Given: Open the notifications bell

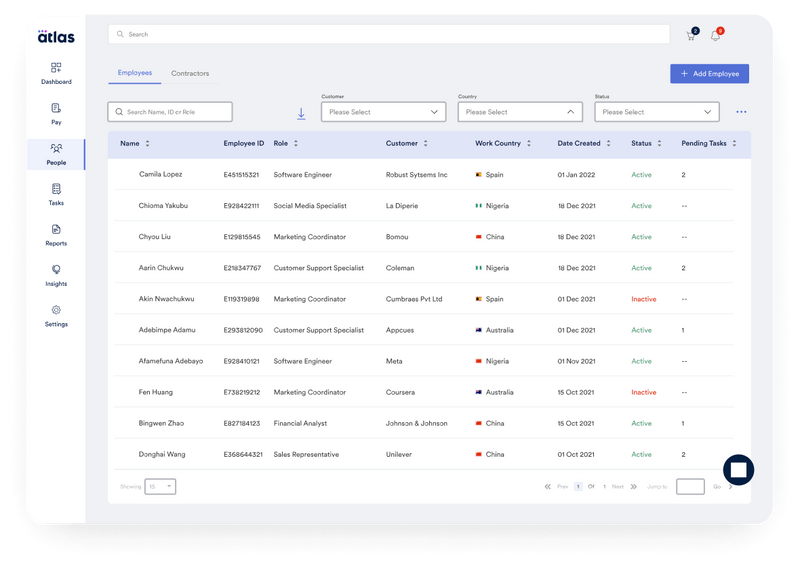Looking at the screenshot, I should tap(716, 35).
